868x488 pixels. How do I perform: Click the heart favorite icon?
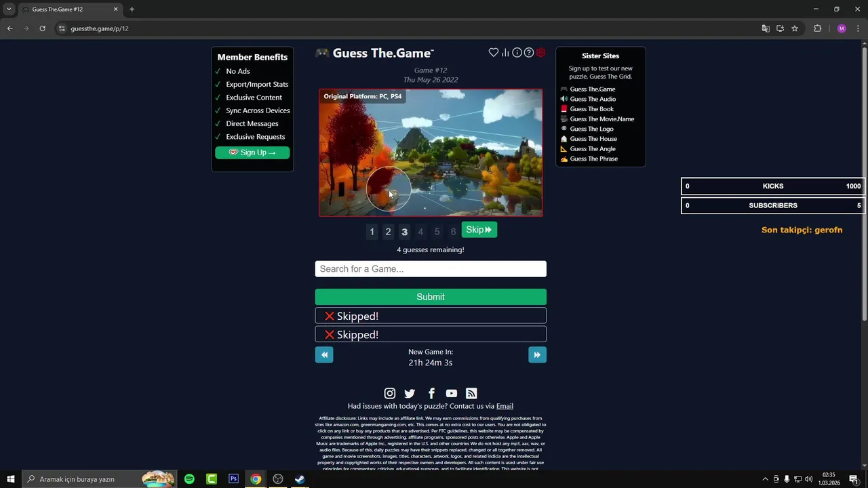point(494,53)
